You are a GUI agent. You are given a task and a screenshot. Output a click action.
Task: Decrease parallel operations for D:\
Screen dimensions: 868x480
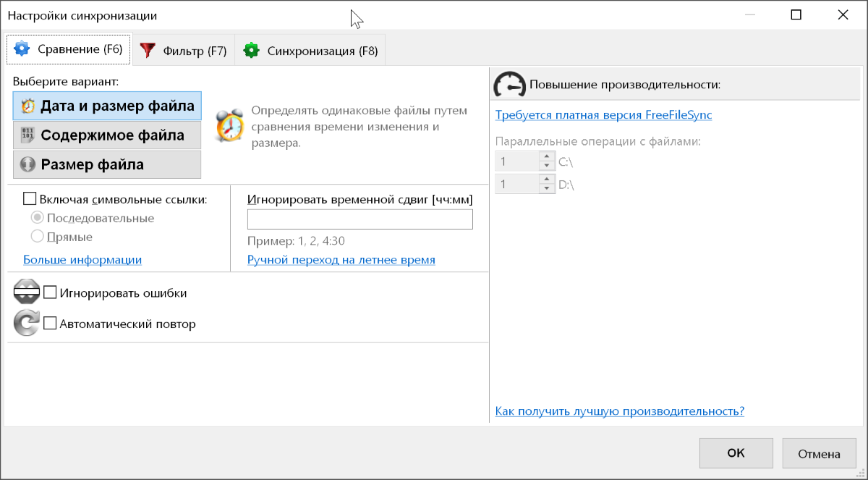(547, 189)
